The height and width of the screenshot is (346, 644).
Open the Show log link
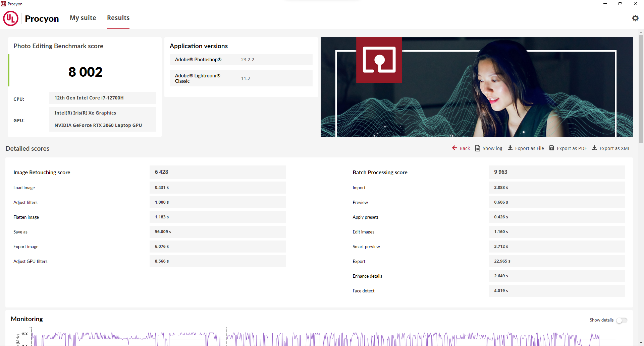492,148
